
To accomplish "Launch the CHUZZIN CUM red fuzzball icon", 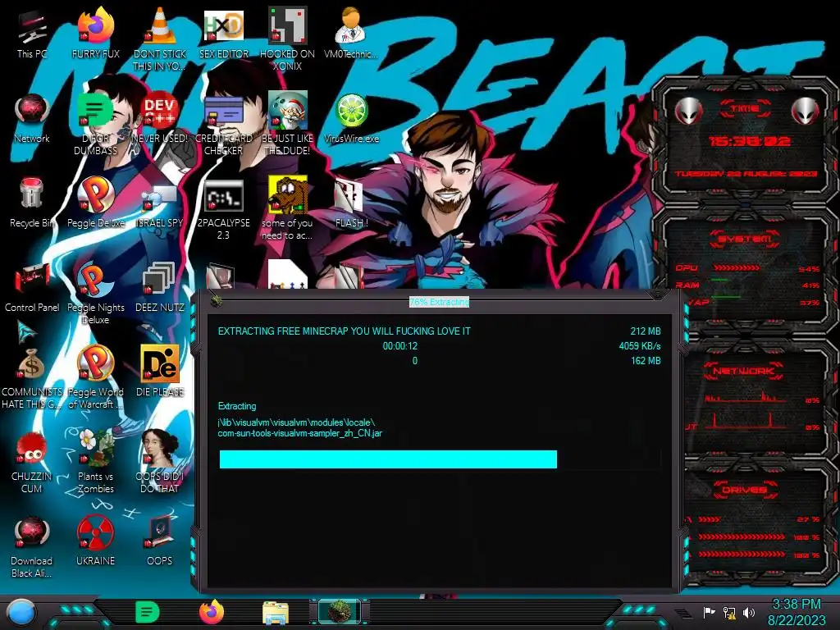I will point(32,462).
